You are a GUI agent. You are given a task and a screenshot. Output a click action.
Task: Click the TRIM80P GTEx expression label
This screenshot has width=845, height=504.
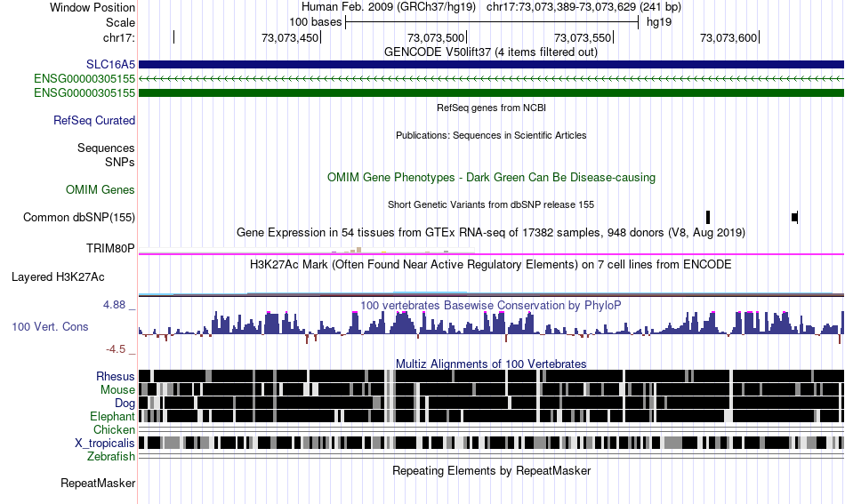coord(110,248)
